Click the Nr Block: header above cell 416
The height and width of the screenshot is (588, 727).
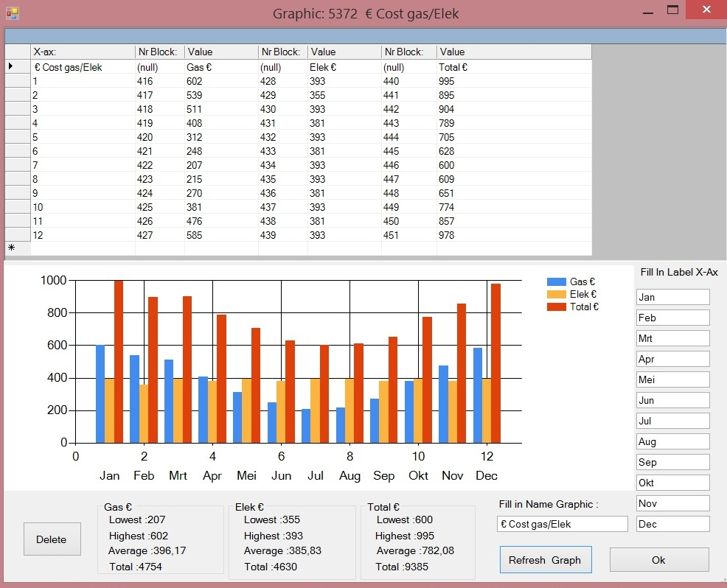point(159,52)
